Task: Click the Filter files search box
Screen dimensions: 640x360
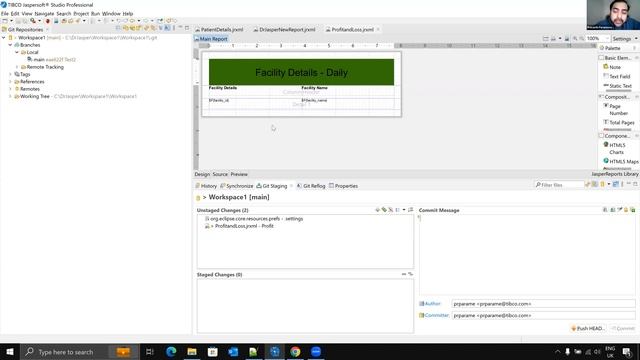Action: (x=560, y=185)
